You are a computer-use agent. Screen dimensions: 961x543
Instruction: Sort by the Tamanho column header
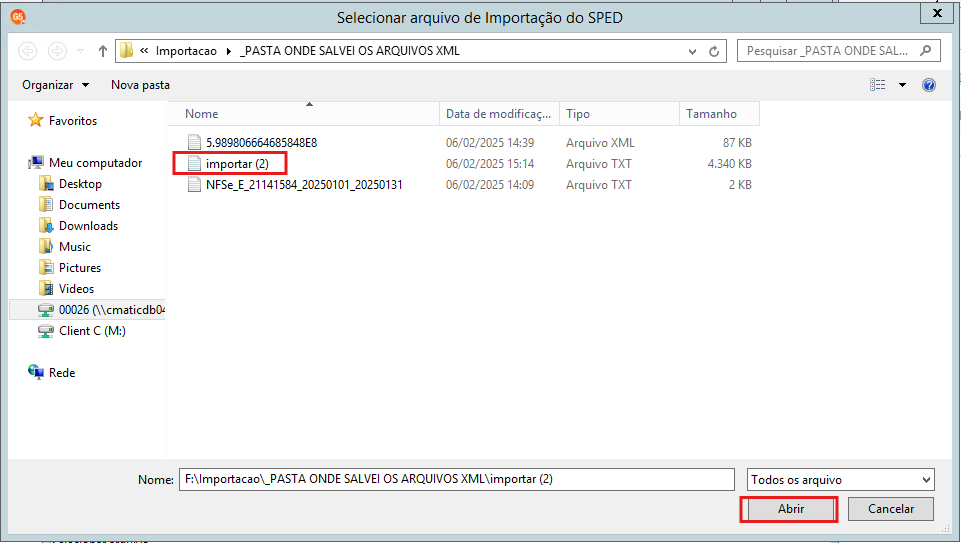click(x=720, y=114)
